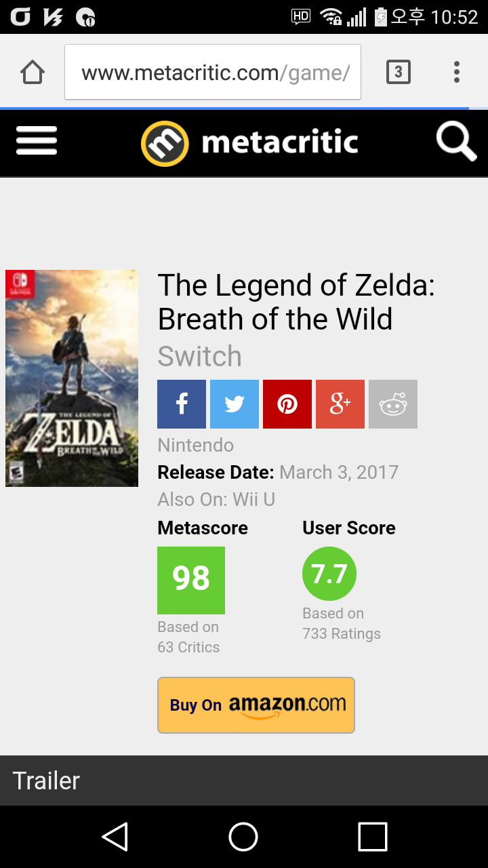Viewport: 488px width, 868px height.
Task: Tap the browser home icon
Action: 33,72
